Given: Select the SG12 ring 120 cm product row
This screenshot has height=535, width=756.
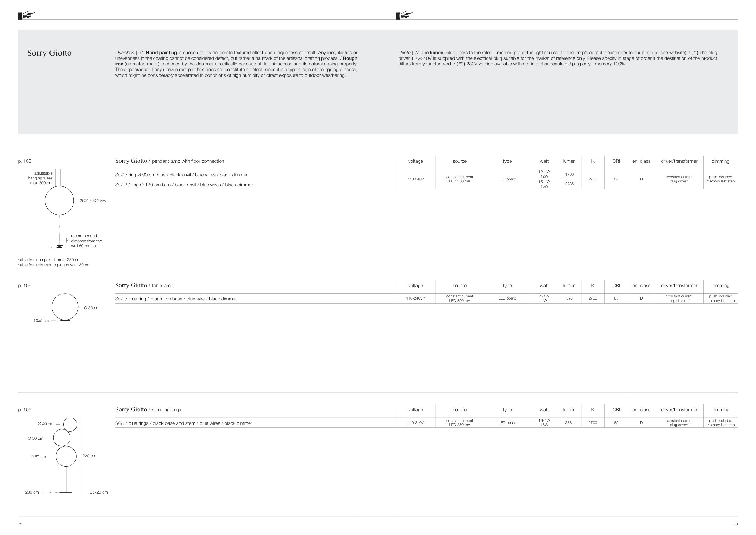Looking at the screenshot, I should click(x=184, y=185).
